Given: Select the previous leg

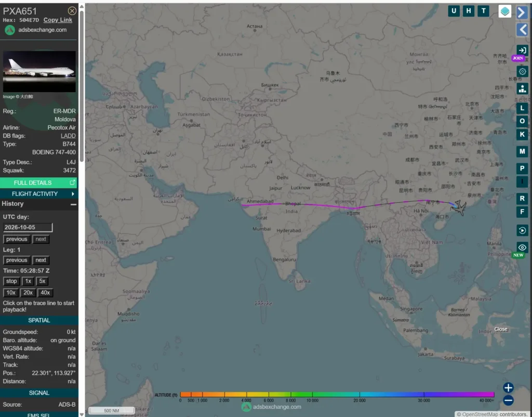Looking at the screenshot, I should (17, 260).
